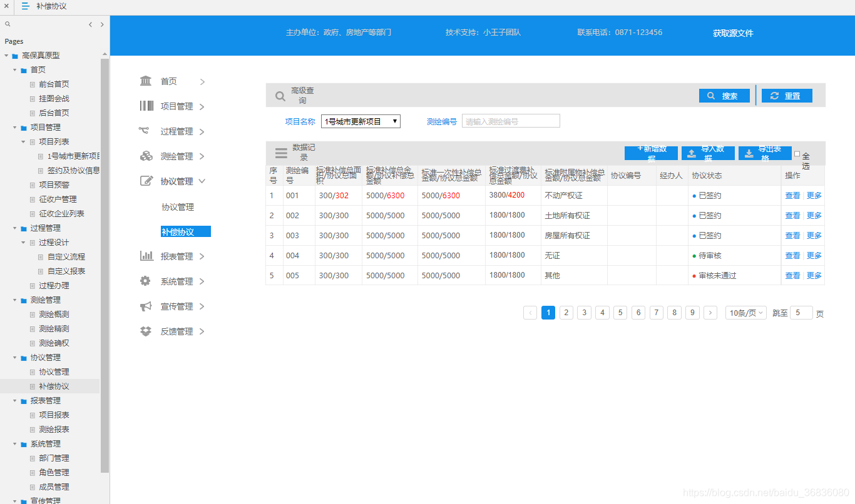Screen dimensions: 855x504
Task: Click the 协议管理 edit icon
Action: (146, 181)
